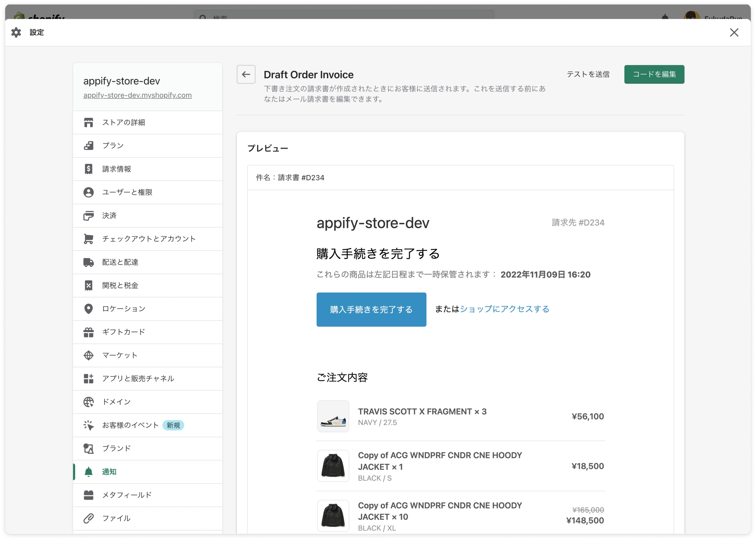Select ギフトカード in the sidebar
Screen dimensions: 756x540
point(148,332)
